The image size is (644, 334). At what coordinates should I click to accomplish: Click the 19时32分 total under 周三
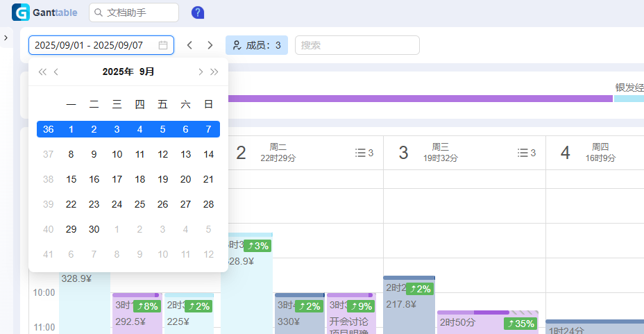pyautogui.click(x=440, y=158)
